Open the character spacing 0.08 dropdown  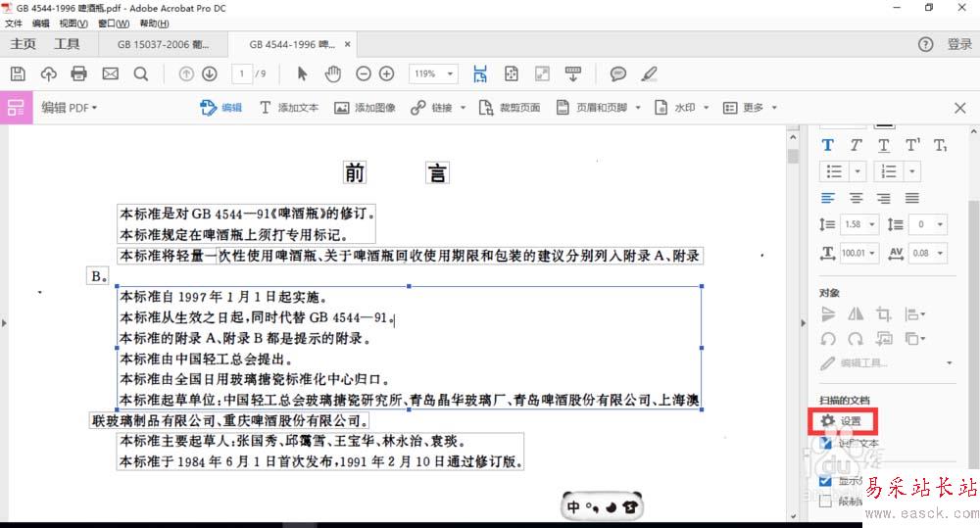[940, 253]
